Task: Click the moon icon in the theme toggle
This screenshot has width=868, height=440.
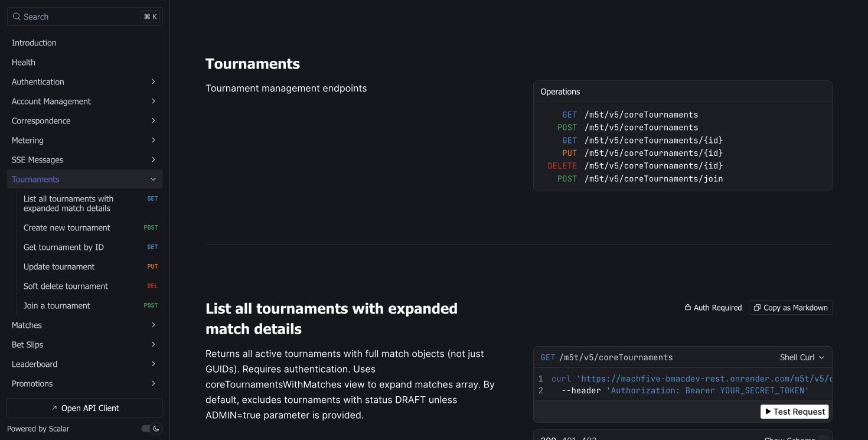Action: [156, 429]
